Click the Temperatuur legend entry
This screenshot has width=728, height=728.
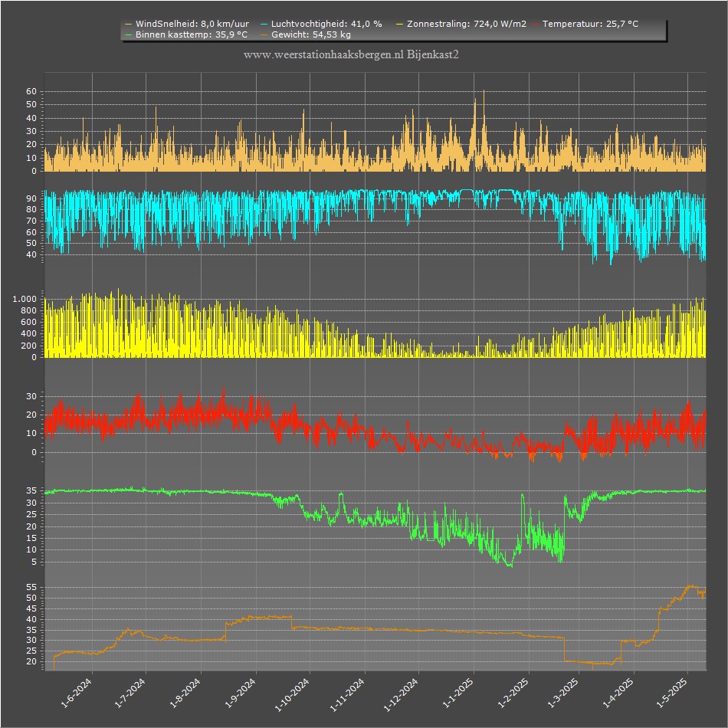click(585, 24)
